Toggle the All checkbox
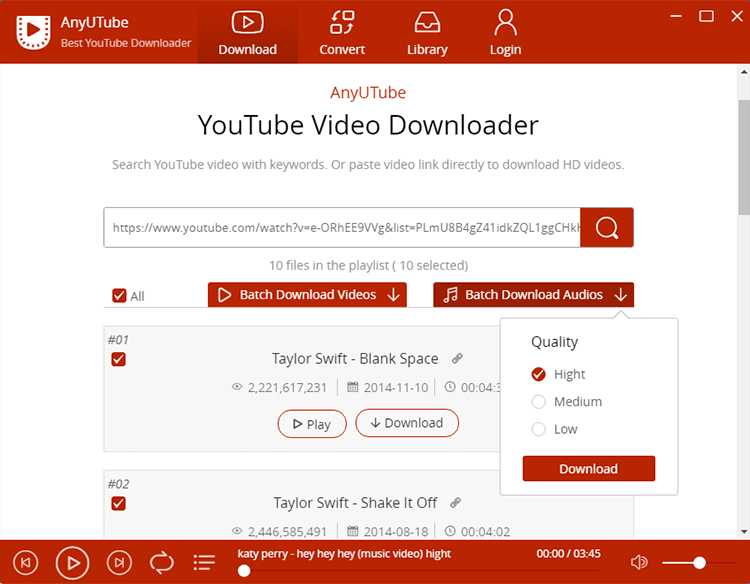Image resolution: width=750 pixels, height=584 pixels. coord(119,296)
